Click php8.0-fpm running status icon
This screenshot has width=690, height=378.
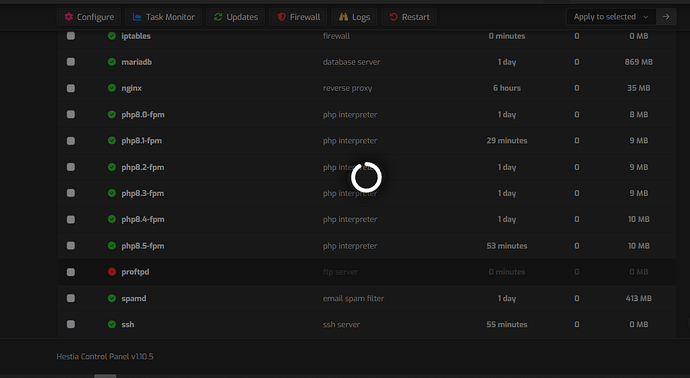click(112, 114)
